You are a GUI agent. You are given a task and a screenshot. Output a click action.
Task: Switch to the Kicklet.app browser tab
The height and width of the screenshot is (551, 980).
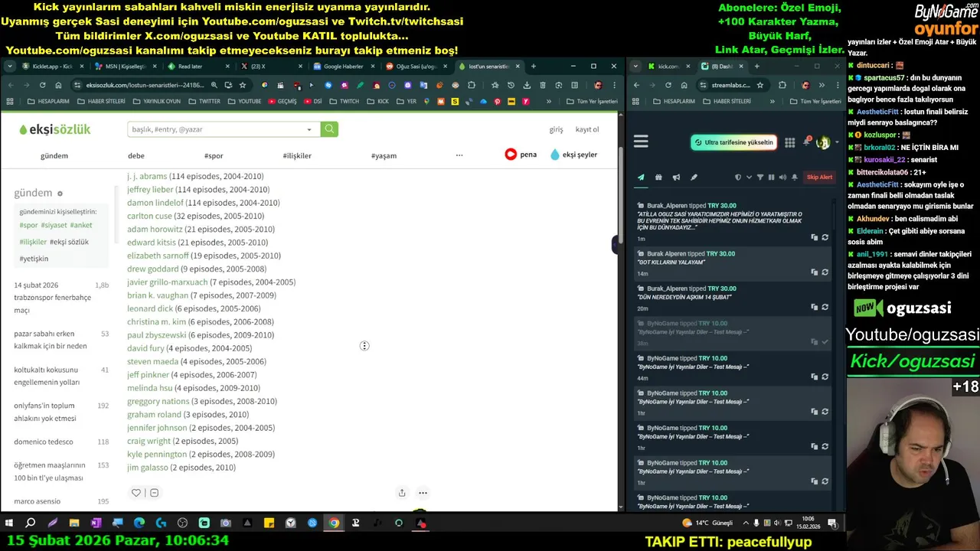51,67
